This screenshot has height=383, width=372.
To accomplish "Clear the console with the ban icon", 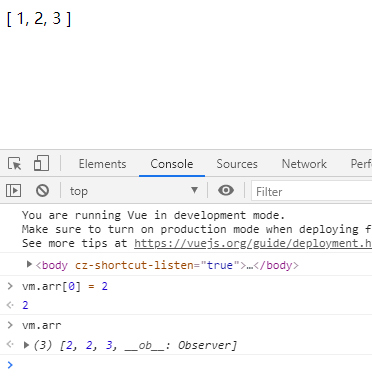I will (x=42, y=191).
